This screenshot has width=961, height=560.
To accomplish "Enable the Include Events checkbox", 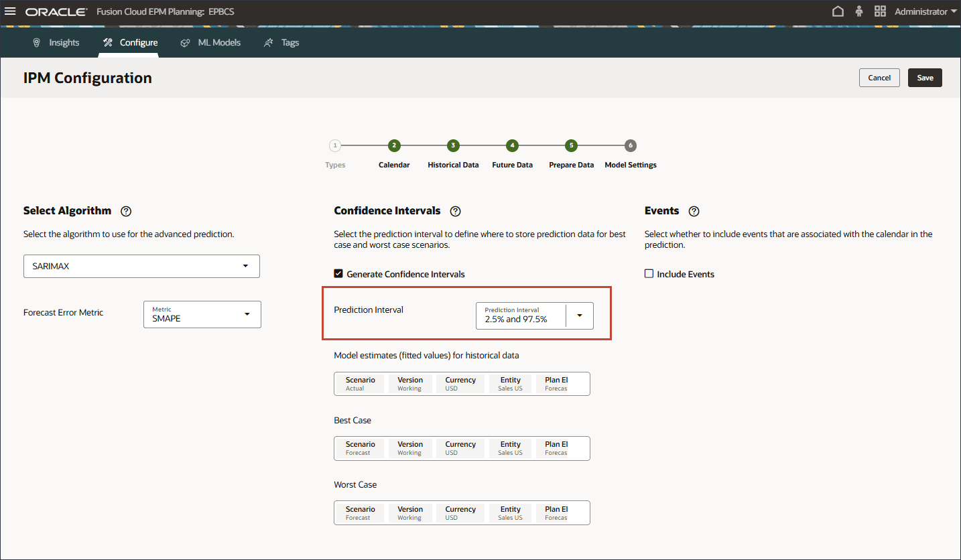I will (x=649, y=274).
